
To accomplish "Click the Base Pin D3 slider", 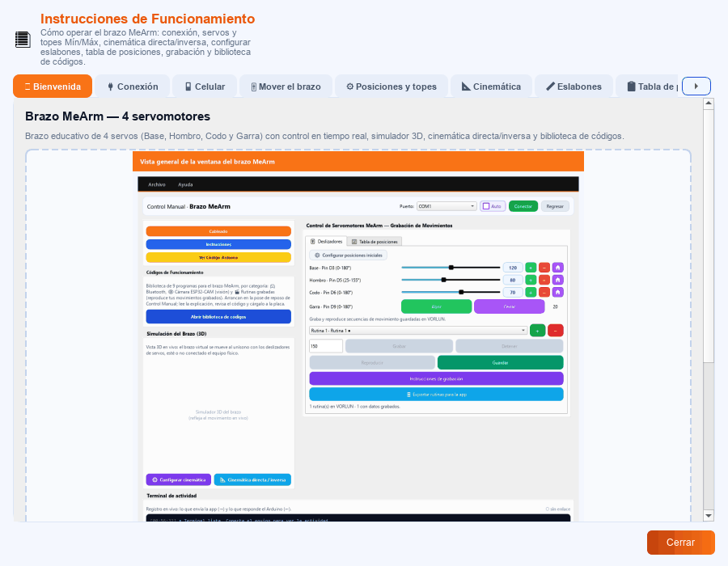I will pyautogui.click(x=451, y=267).
